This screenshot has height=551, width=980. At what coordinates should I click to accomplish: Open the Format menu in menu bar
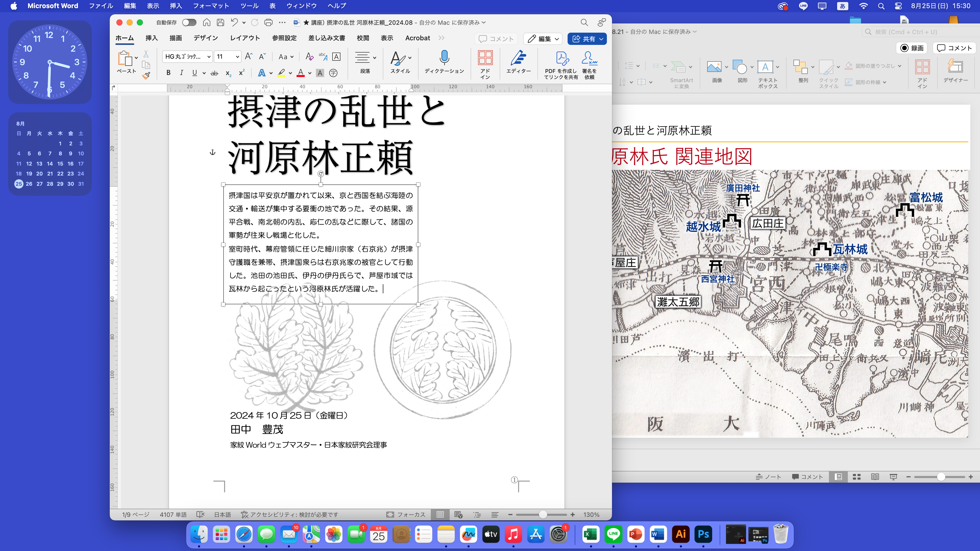[x=211, y=6]
